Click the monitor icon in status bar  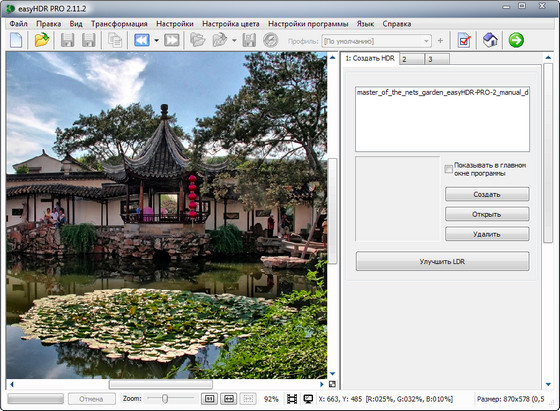point(308,399)
